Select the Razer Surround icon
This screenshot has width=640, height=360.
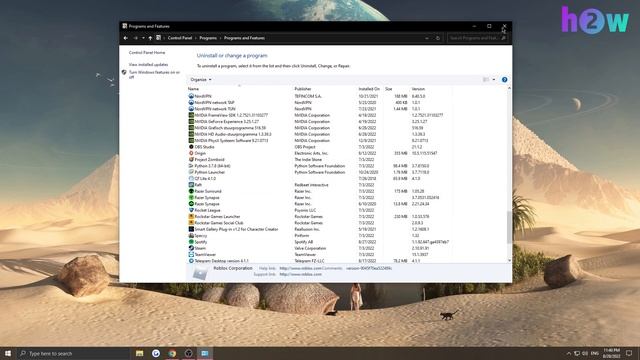(191, 191)
